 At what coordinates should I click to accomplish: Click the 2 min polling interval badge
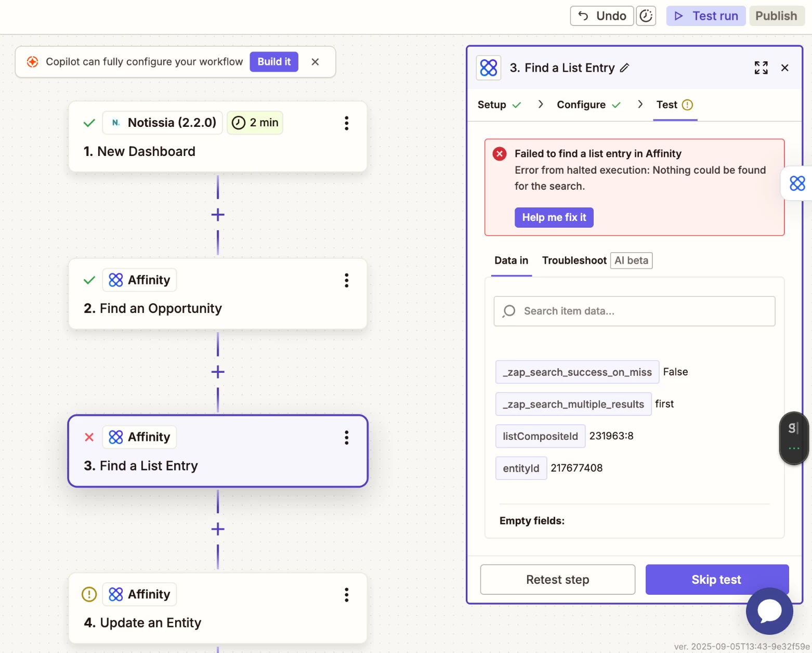[x=255, y=123]
